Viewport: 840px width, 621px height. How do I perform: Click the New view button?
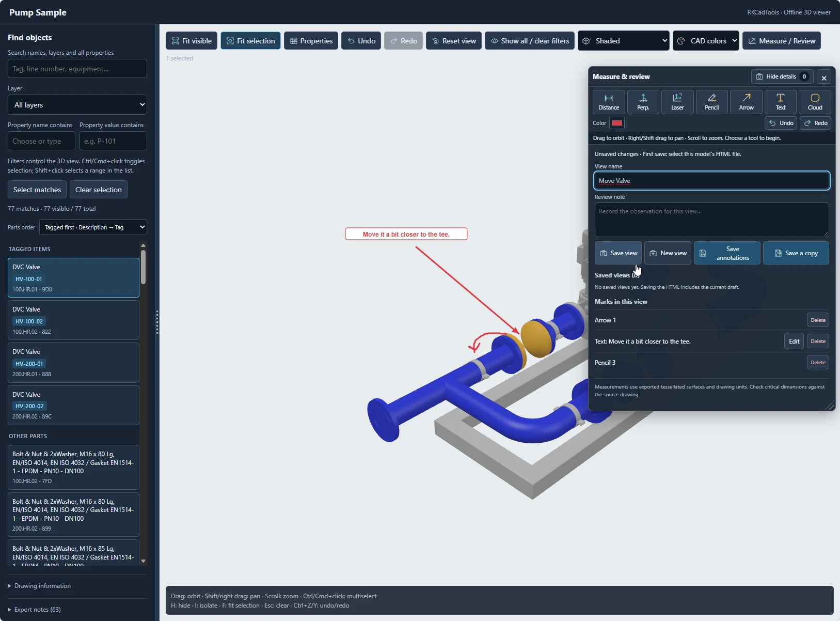668,253
